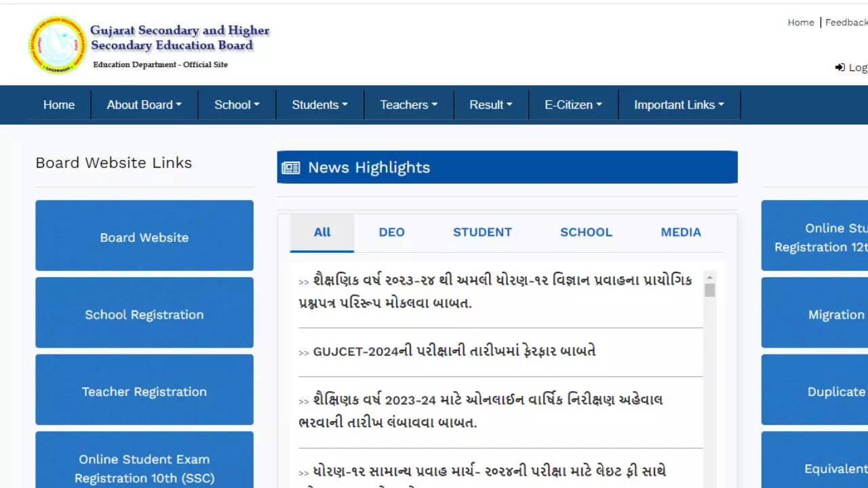Expand the About Board dropdown menu
Image resolution: width=868 pixels, height=488 pixels.
tap(144, 105)
